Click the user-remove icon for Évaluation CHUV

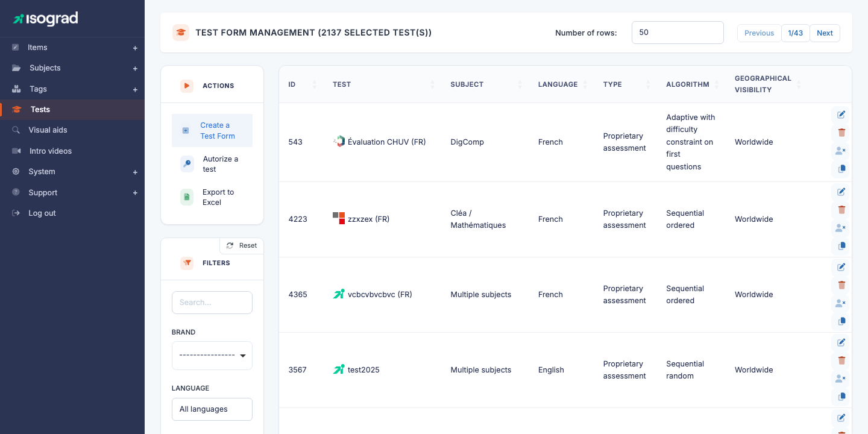click(841, 151)
